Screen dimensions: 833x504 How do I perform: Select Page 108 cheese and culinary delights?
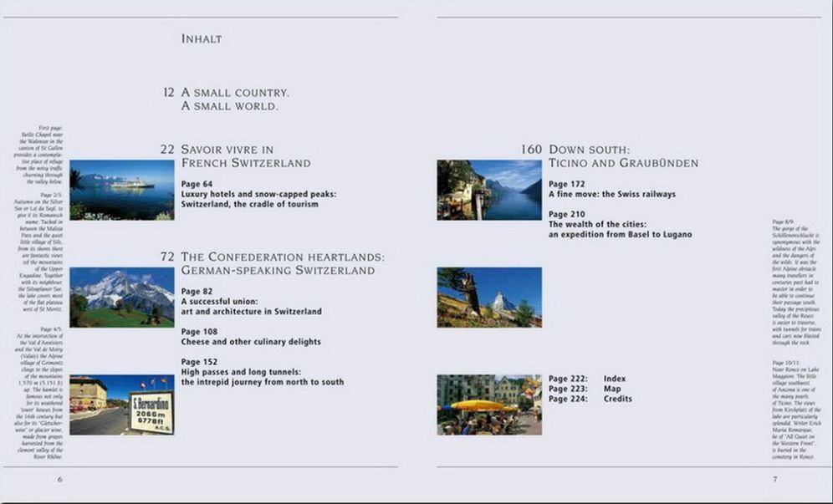tap(251, 337)
